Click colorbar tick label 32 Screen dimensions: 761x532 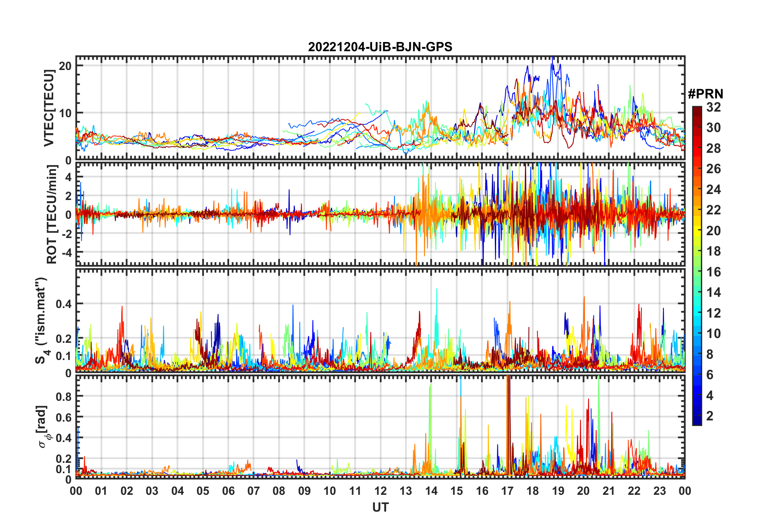pos(713,107)
